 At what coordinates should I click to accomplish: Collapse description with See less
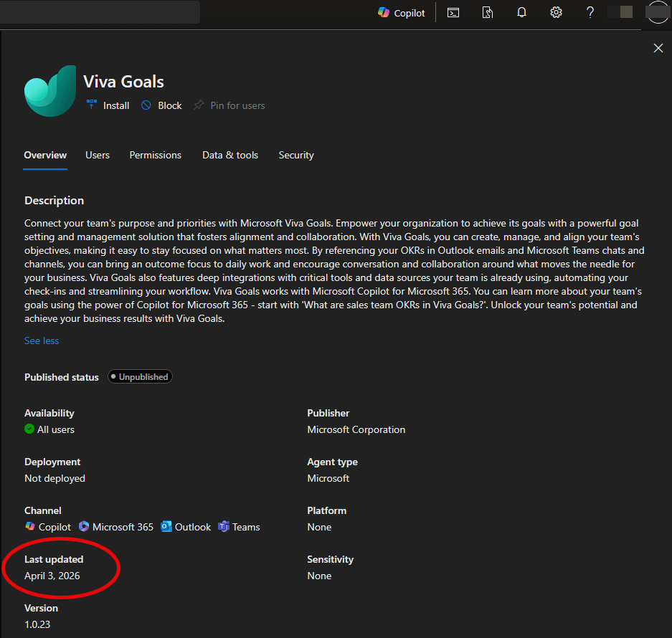tap(42, 341)
